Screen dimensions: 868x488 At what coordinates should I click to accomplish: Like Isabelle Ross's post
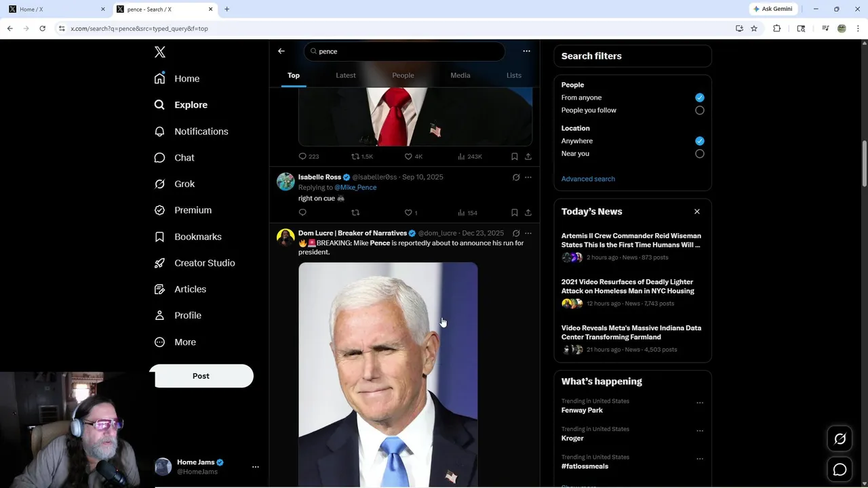click(411, 213)
